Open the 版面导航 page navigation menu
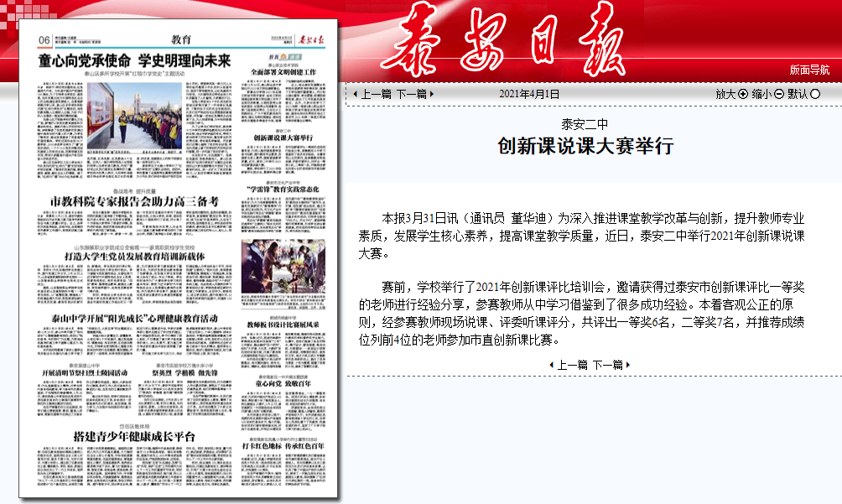The height and width of the screenshot is (504, 842). point(808,70)
